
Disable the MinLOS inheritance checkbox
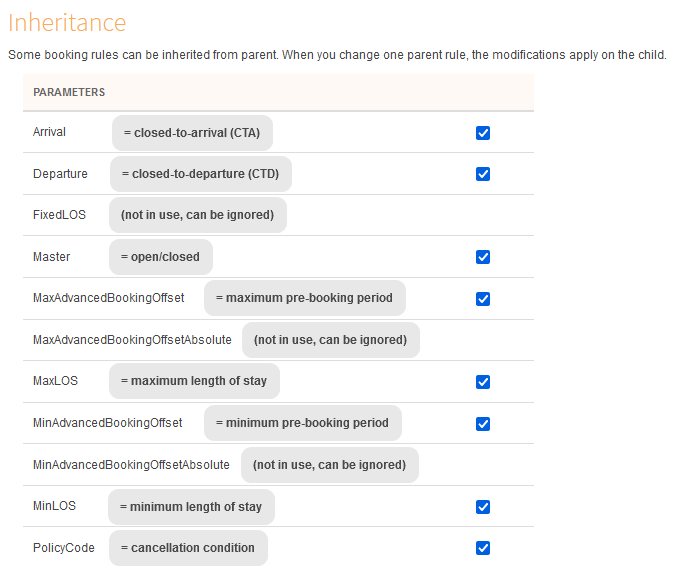(483, 507)
